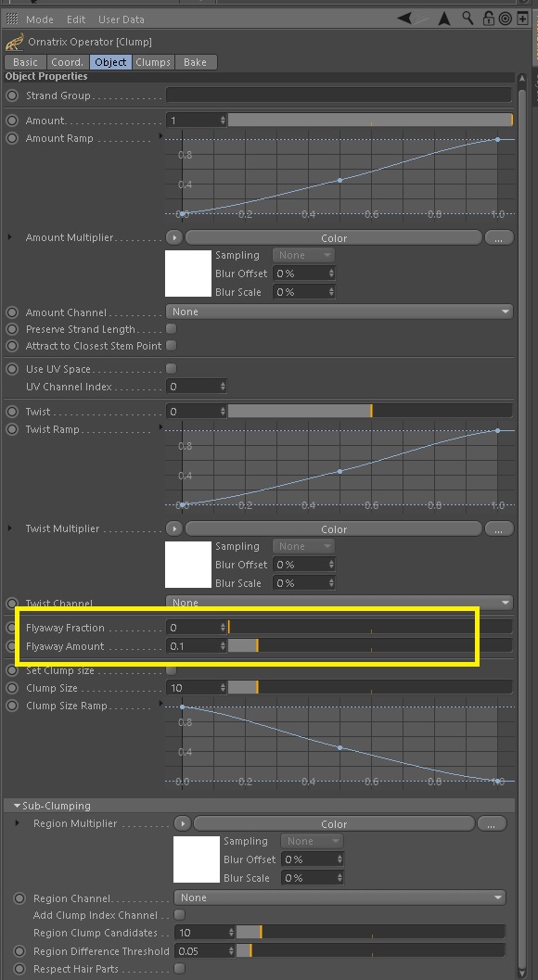The height and width of the screenshot is (980, 538).
Task: Toggle Flyaway Amount animation dot
Action: tap(12, 646)
